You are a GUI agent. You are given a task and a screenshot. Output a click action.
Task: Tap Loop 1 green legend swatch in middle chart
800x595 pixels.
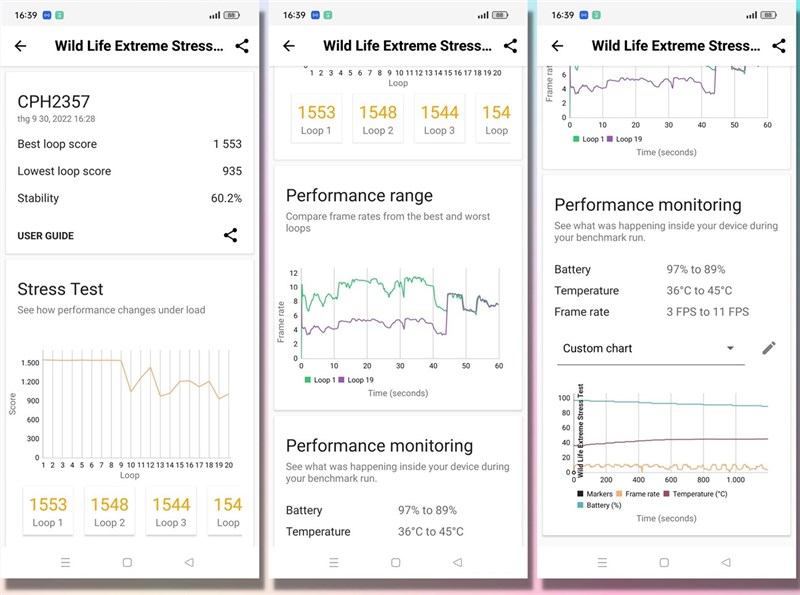tap(308, 380)
